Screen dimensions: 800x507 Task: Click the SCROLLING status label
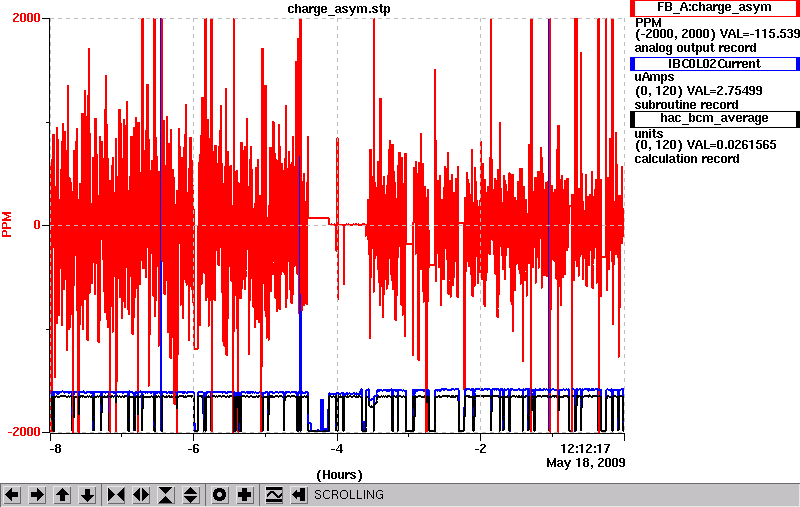click(x=349, y=495)
